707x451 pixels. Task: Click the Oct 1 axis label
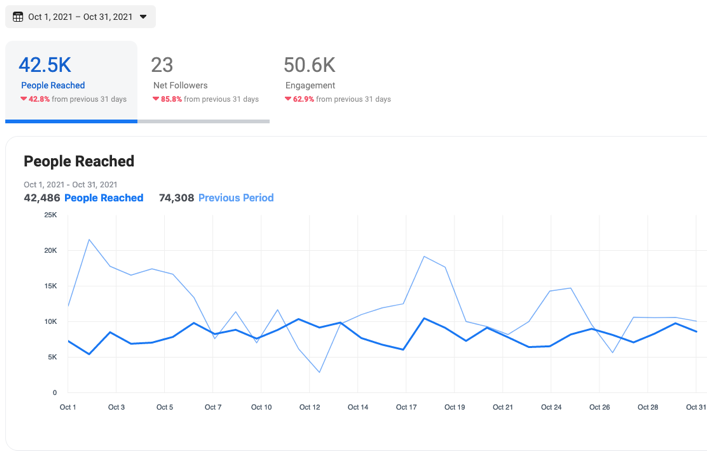click(68, 407)
